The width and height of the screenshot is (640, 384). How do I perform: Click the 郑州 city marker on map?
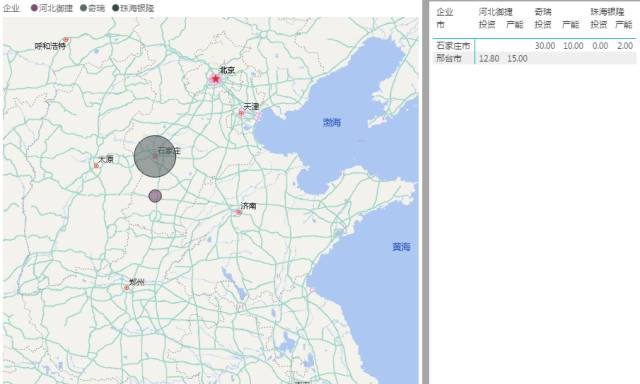[x=127, y=288]
